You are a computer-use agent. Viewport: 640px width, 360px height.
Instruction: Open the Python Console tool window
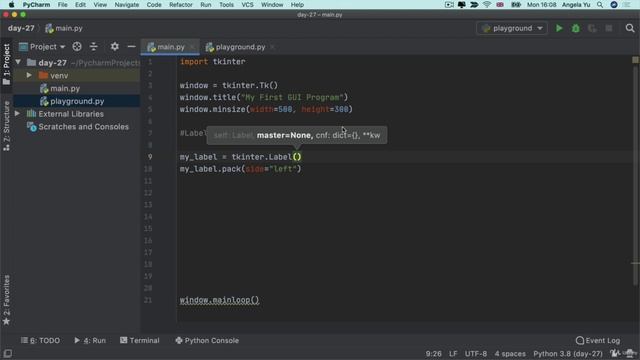(x=207, y=340)
